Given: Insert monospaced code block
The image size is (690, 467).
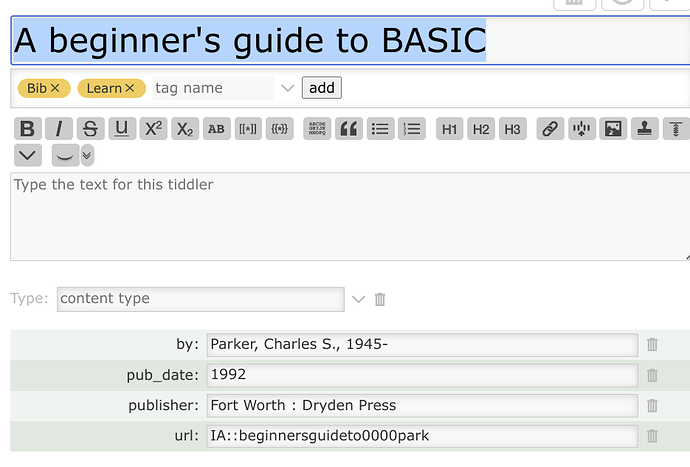Looking at the screenshot, I should [317, 129].
